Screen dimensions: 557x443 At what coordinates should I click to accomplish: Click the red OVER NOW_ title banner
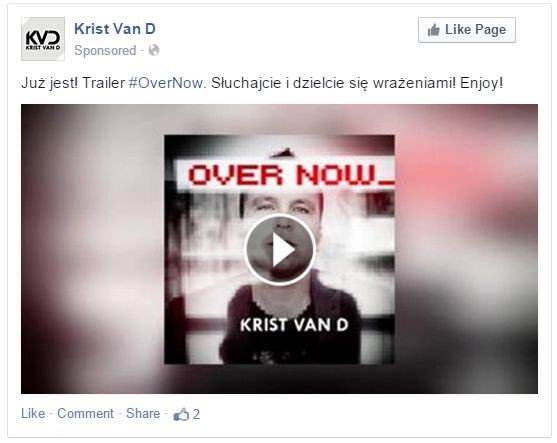pos(285,175)
